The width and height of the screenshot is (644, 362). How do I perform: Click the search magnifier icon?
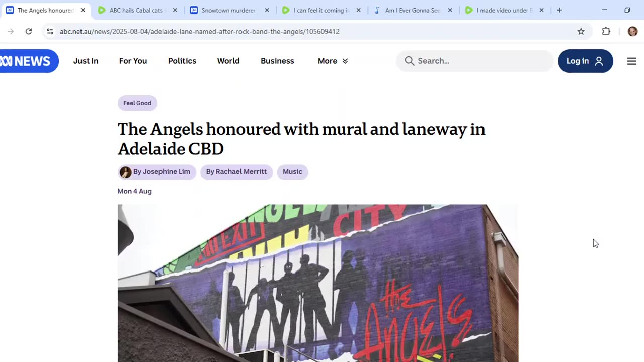[x=409, y=61]
